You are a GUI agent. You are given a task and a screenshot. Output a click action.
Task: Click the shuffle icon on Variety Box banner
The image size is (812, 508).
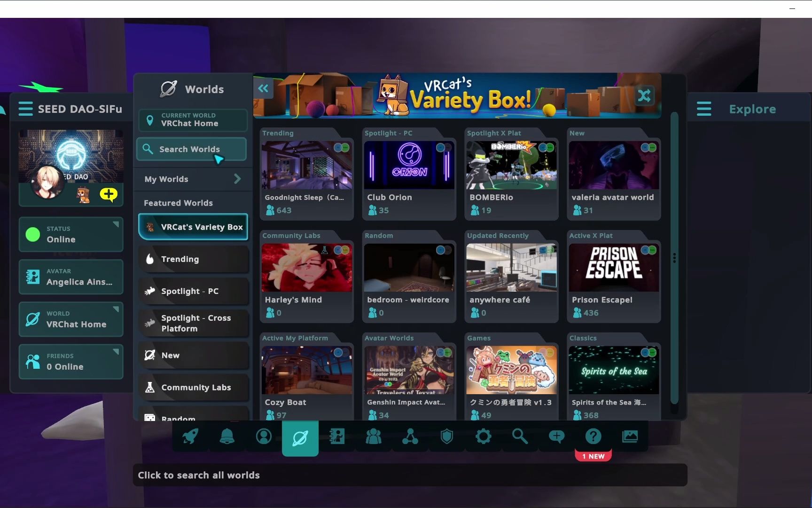click(x=644, y=96)
